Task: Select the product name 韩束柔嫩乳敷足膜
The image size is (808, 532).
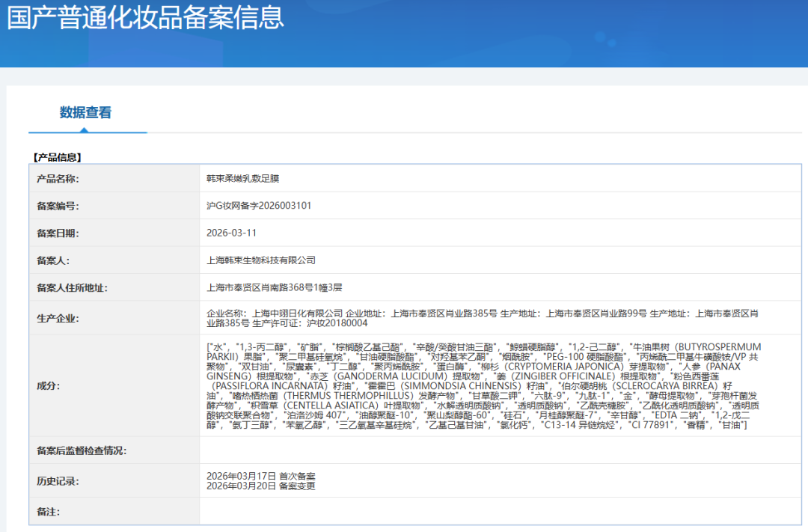Action: (243, 179)
